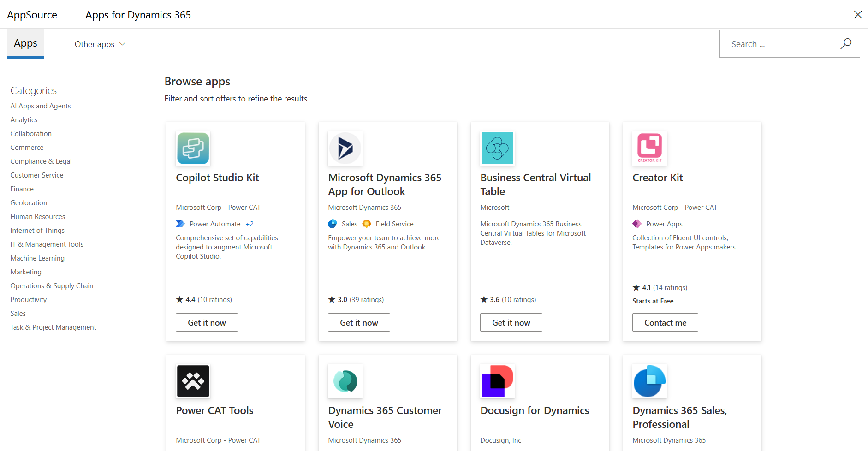Open the Dynamics 365 App for Outlook icon
Screen dimensions: 868x451
345,148
